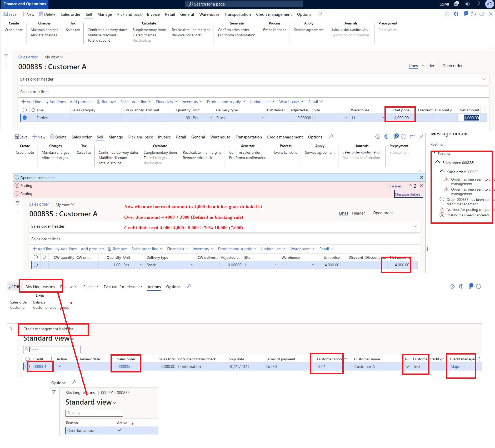Open the action pane search magnifier icon
The width and height of the screenshot is (495, 448).
click(319, 14)
